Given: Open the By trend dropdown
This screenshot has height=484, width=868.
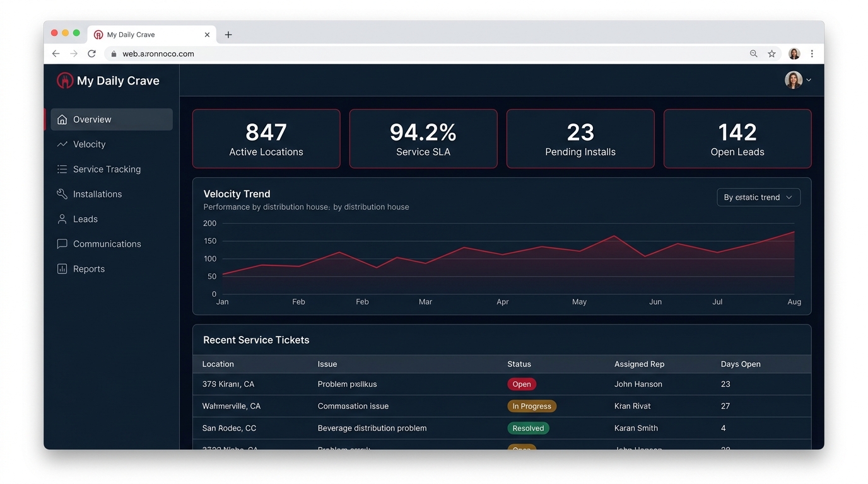Looking at the screenshot, I should coord(758,197).
